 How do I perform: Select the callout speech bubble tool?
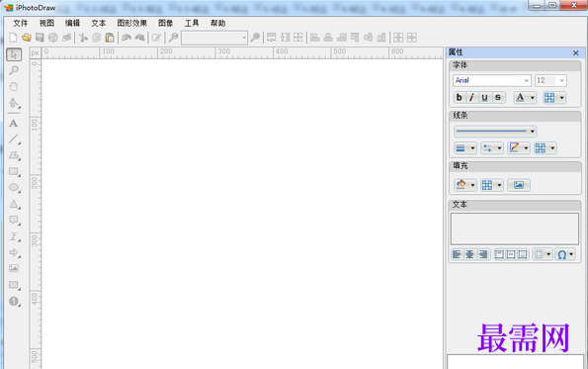14,221
